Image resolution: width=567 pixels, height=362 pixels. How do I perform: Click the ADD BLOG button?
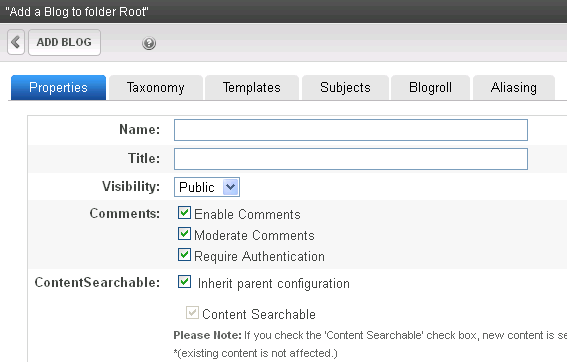64,42
